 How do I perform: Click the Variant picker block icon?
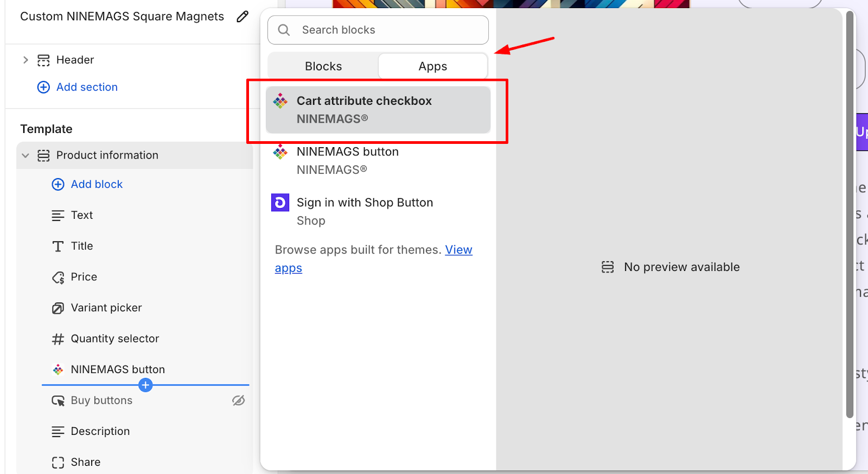58,308
